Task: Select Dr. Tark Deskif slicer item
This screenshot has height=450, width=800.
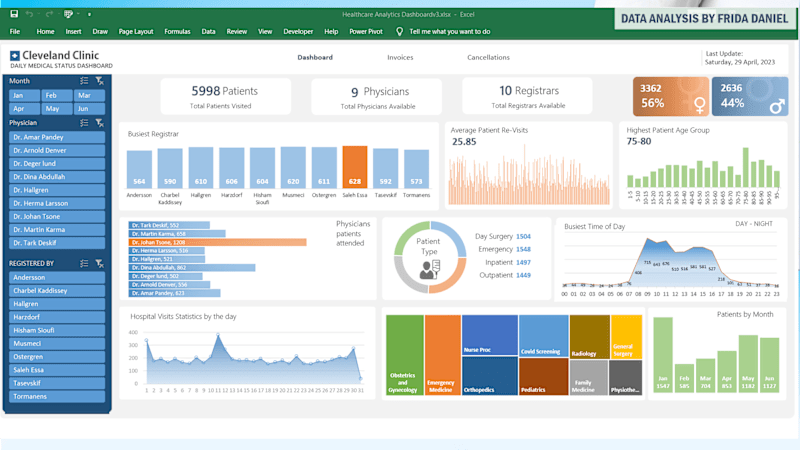Action: click(57, 243)
